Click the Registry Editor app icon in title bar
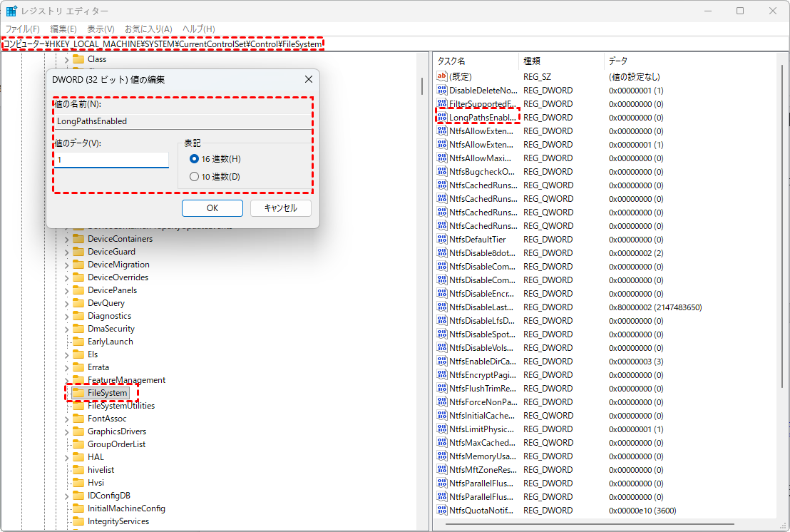This screenshot has height=532, width=790. point(11,11)
